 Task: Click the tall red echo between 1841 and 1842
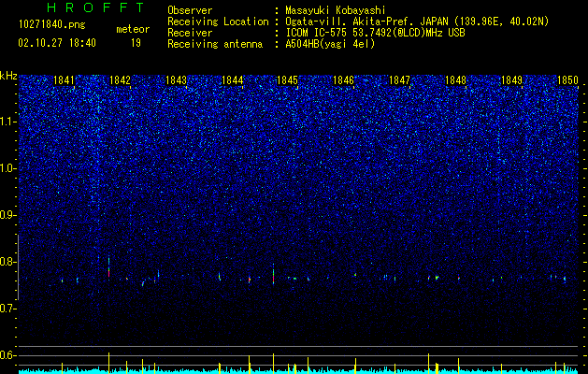pyautogui.click(x=108, y=267)
